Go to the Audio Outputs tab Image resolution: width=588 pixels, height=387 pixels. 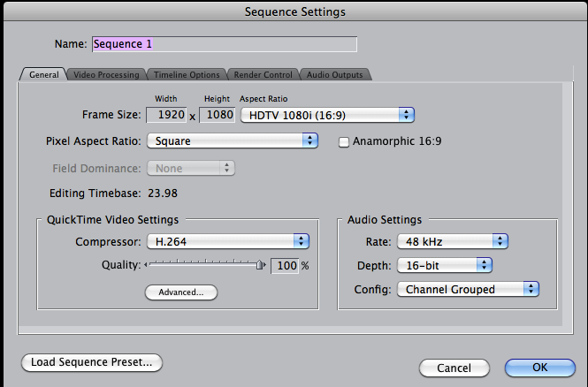pyautogui.click(x=334, y=75)
